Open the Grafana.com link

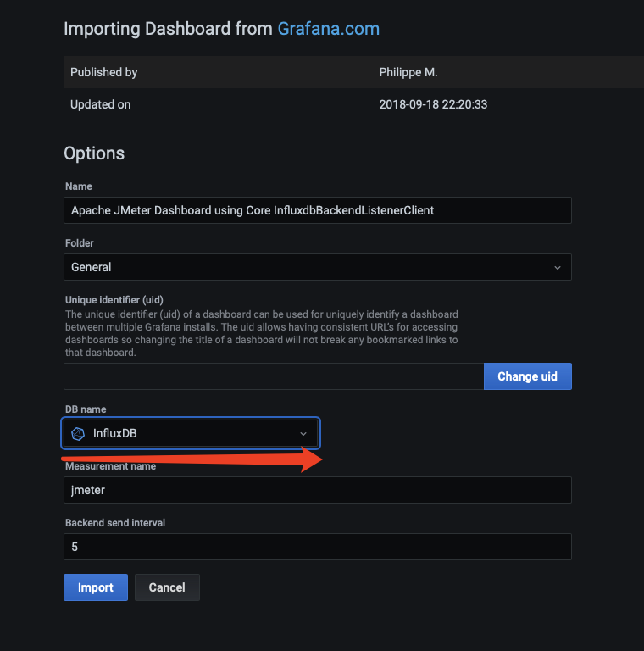(x=328, y=29)
